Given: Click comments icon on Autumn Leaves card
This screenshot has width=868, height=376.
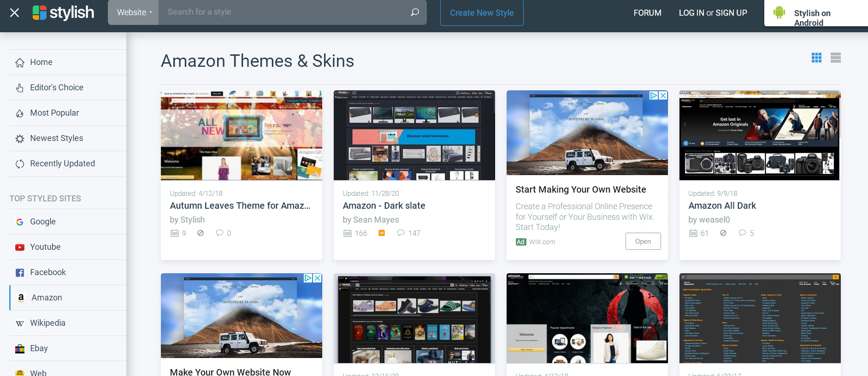Looking at the screenshot, I should [x=219, y=233].
